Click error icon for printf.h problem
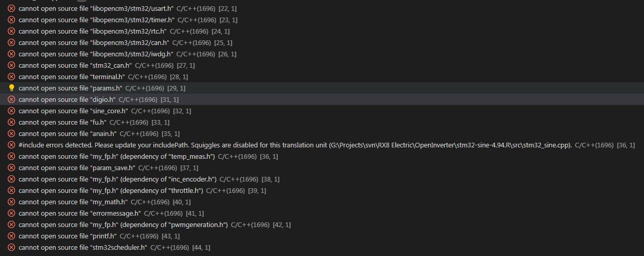The width and height of the screenshot is (644, 256). (11, 236)
